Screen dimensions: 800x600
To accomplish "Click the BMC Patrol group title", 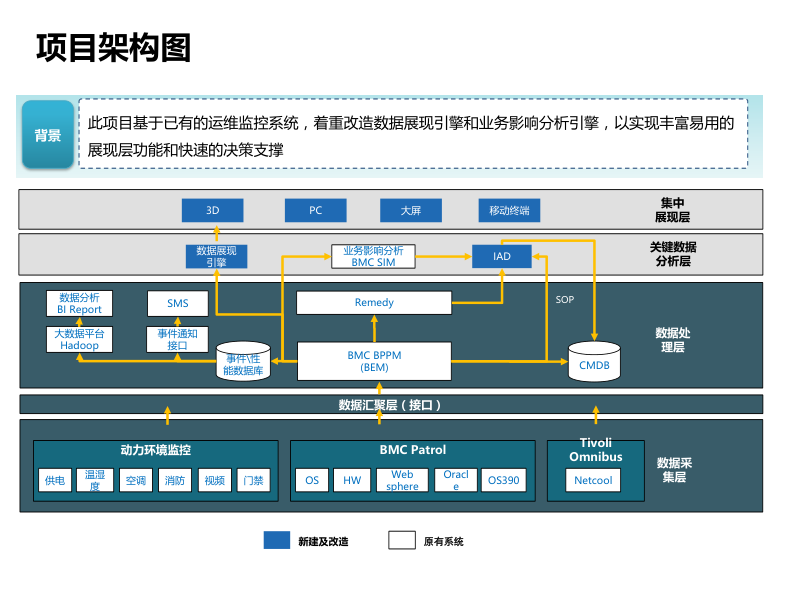I will pyautogui.click(x=413, y=449).
